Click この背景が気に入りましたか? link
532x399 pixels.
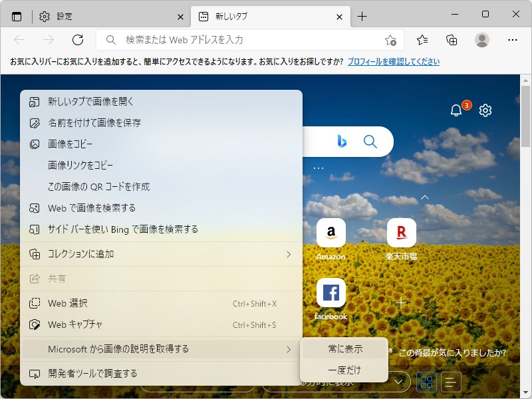tap(452, 353)
